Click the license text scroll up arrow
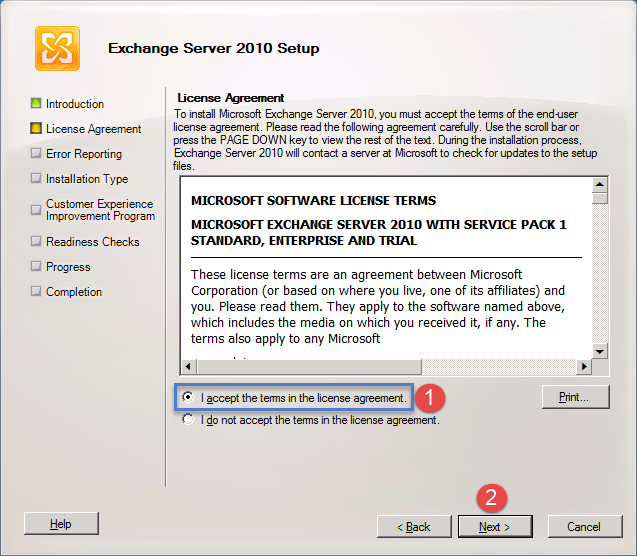 pyautogui.click(x=600, y=185)
